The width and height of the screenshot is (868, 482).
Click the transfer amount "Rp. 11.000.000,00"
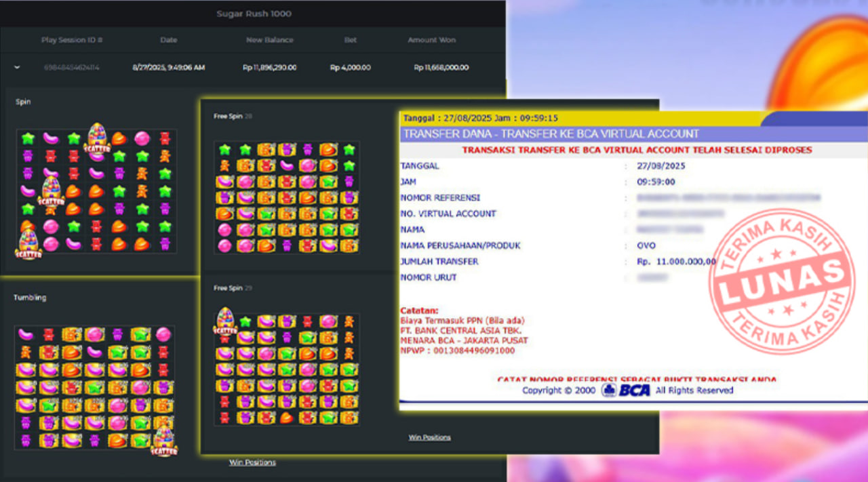click(677, 262)
